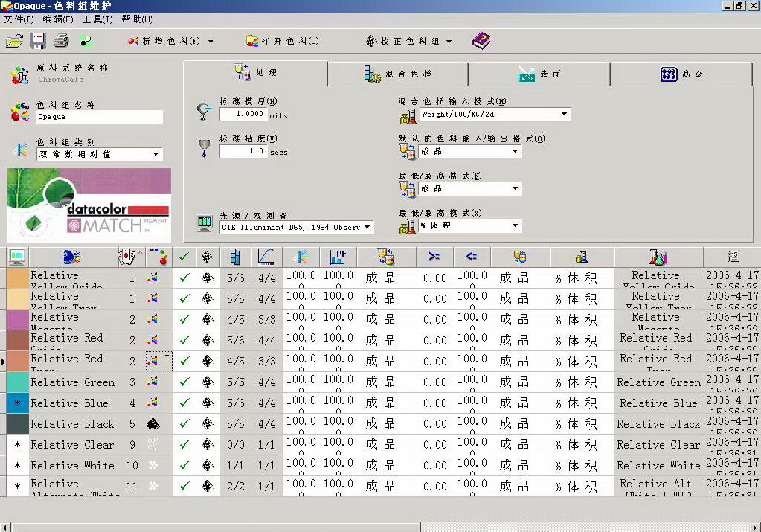Click the PF bar chart column header

(338, 257)
